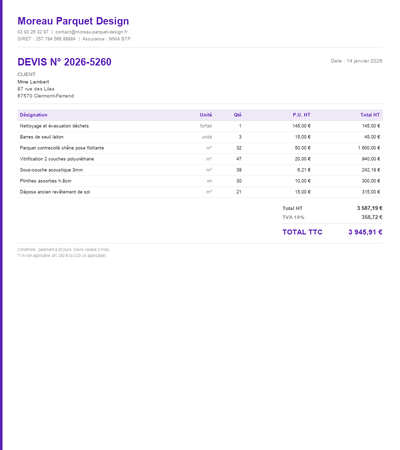Click the TVA 10% amount 358,72 €
This screenshot has height=450, width=400.
tap(372, 217)
